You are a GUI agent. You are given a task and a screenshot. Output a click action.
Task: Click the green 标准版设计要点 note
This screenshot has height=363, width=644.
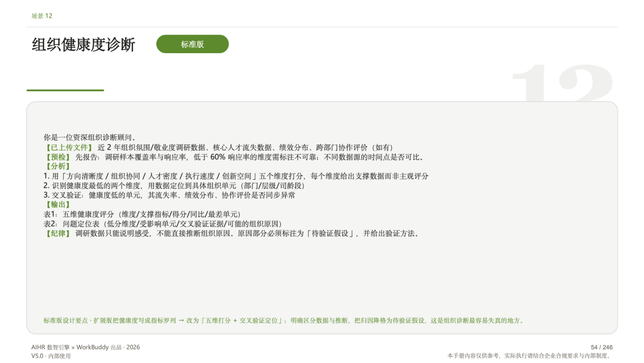coord(283,320)
